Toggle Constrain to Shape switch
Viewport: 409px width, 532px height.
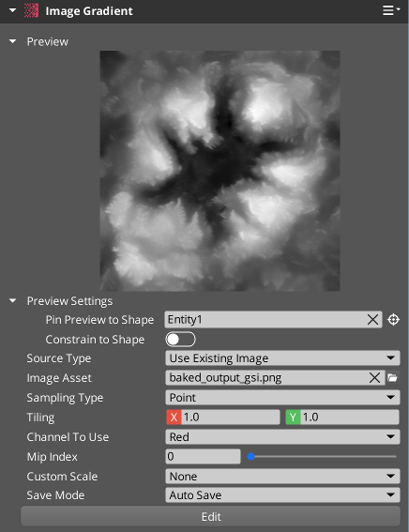coord(180,340)
